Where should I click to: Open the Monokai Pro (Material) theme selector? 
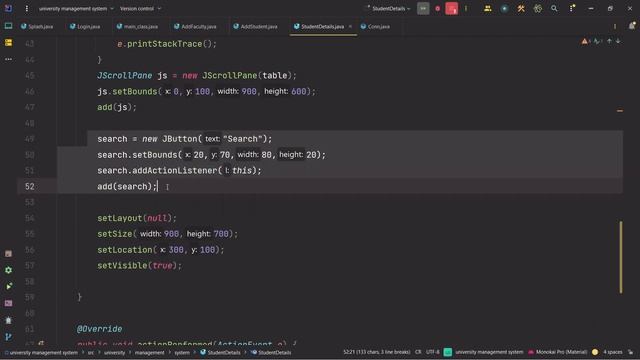coord(558,352)
